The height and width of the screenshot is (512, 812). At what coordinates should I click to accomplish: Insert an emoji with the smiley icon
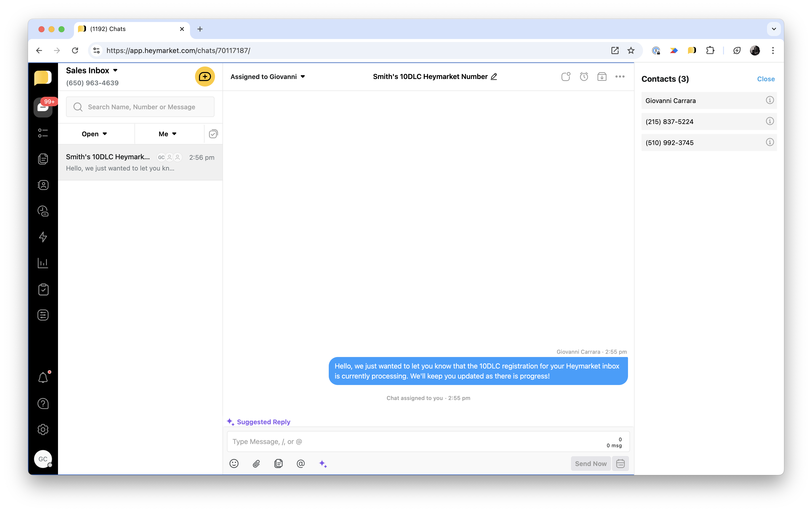(x=234, y=463)
